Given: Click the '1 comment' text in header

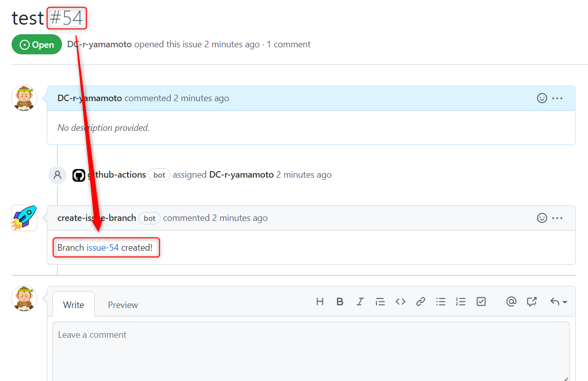Looking at the screenshot, I should point(289,44).
